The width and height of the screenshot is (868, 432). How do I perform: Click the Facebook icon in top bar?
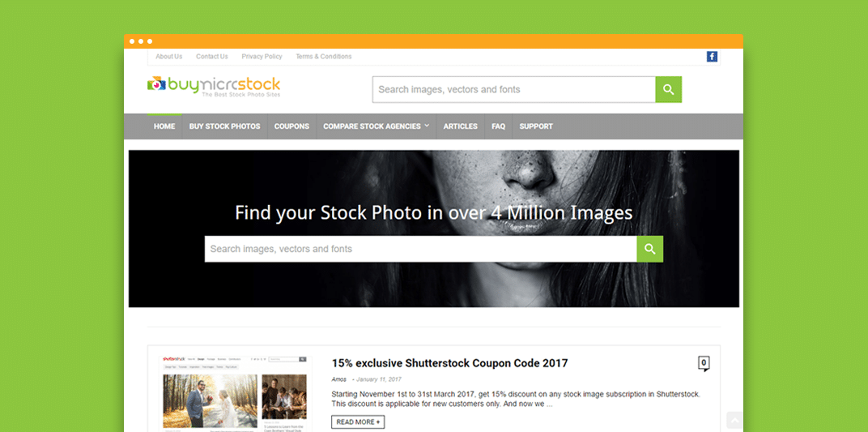click(x=712, y=57)
